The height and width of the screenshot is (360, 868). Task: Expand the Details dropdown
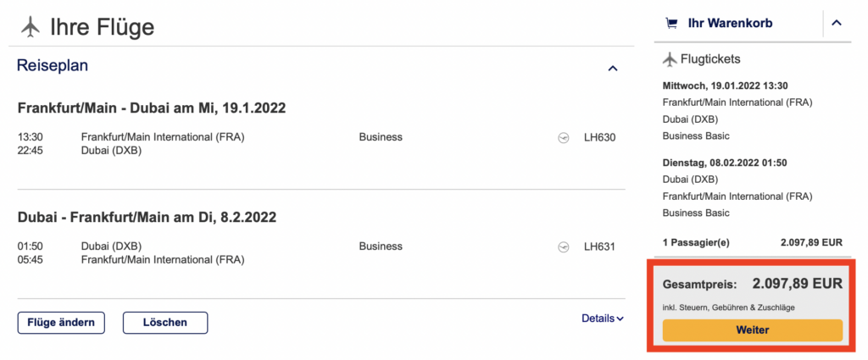[x=602, y=318]
